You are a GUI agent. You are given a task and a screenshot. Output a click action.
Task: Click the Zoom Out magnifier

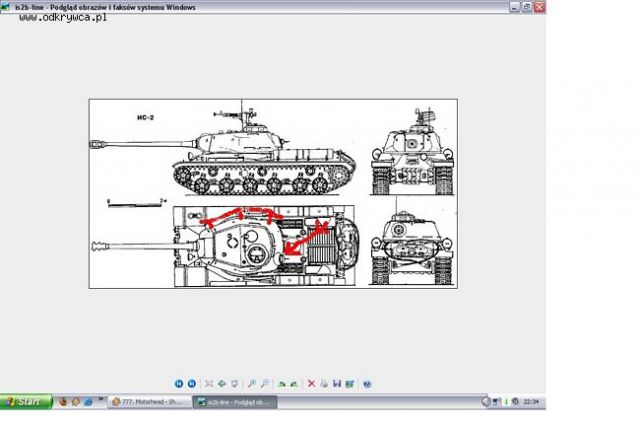click(x=264, y=383)
